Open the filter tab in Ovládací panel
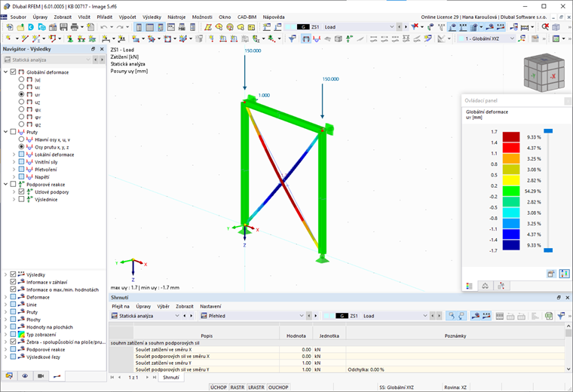This screenshot has height=392, width=573. pos(501,286)
